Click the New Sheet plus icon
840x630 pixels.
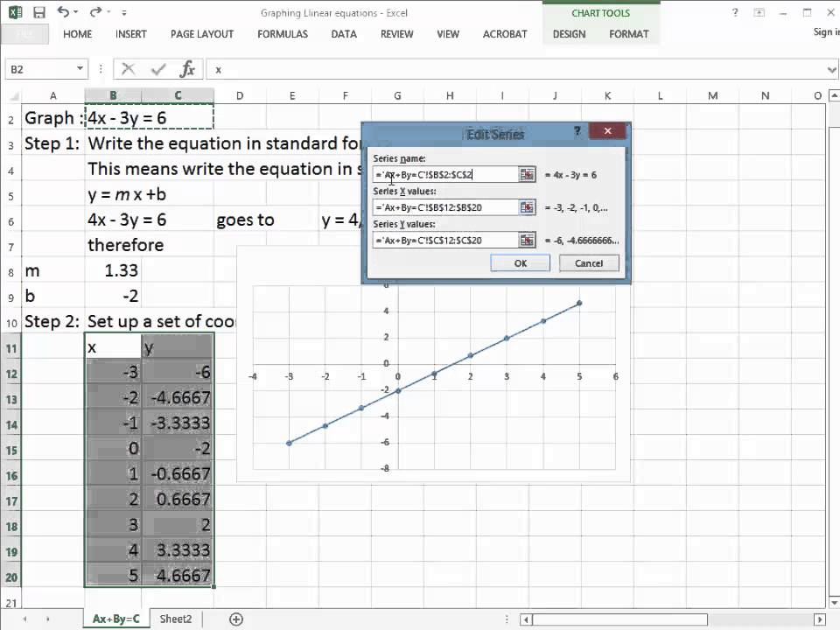236,619
